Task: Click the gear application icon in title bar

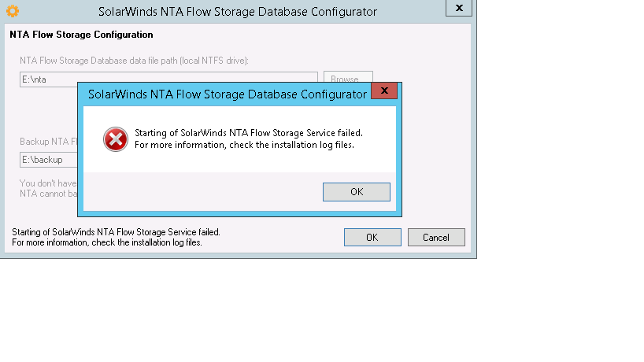Action: coord(12,11)
